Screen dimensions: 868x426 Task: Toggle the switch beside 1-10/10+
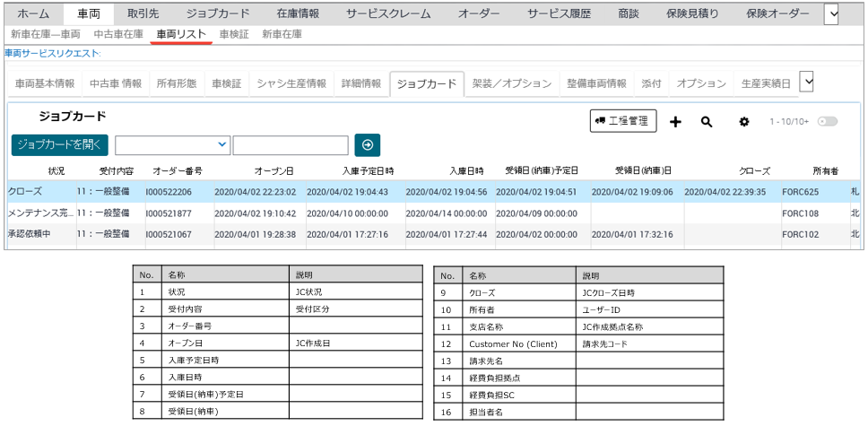coord(828,122)
